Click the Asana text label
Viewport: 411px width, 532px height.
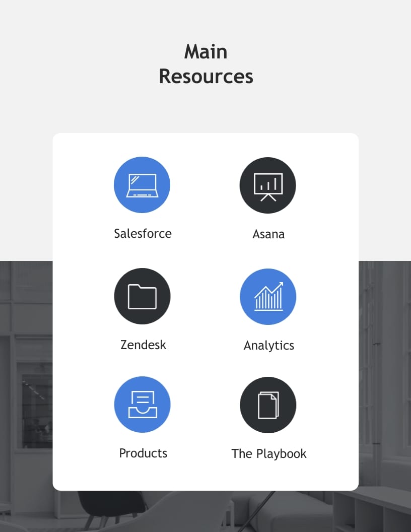pos(268,234)
